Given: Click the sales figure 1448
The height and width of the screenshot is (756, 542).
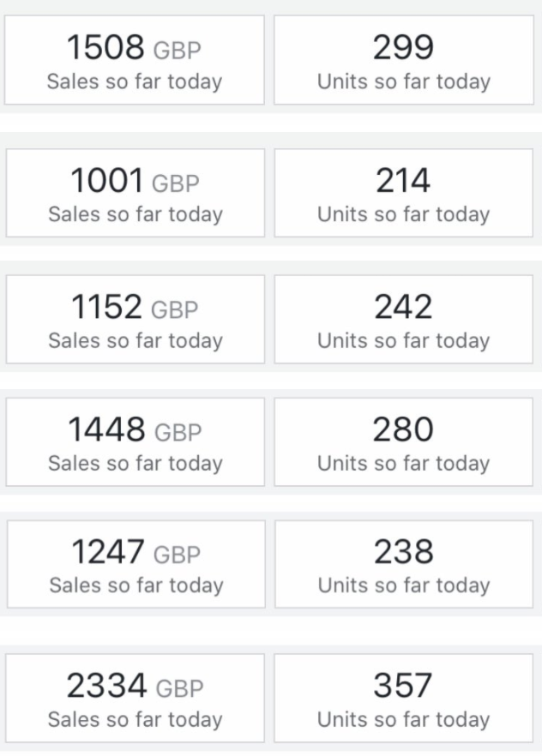Looking at the screenshot, I should pyautogui.click(x=106, y=430).
